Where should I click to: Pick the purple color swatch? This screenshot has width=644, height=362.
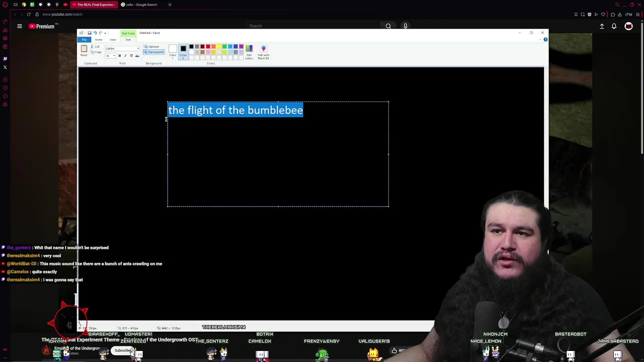point(241,46)
